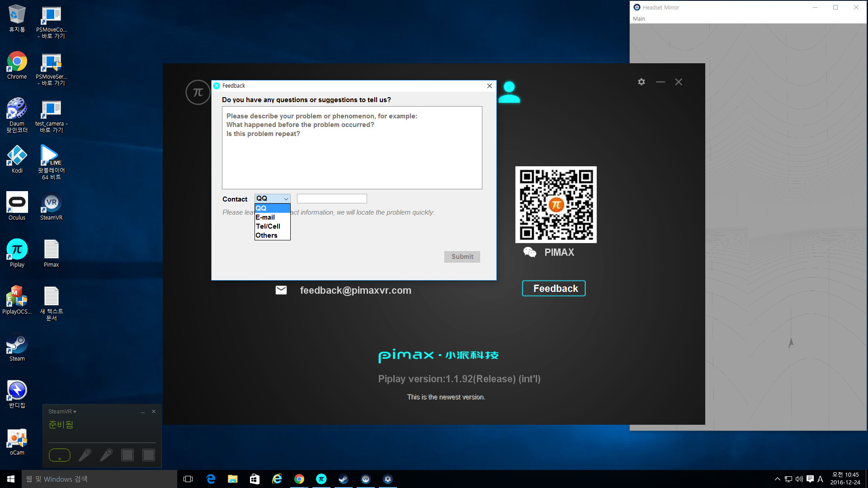Click second base station icon in SteamVR
868x488 pixels.
point(149,455)
